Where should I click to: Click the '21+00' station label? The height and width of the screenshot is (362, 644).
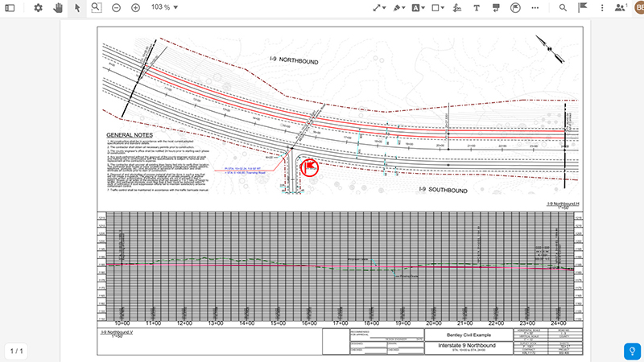tap(465, 323)
